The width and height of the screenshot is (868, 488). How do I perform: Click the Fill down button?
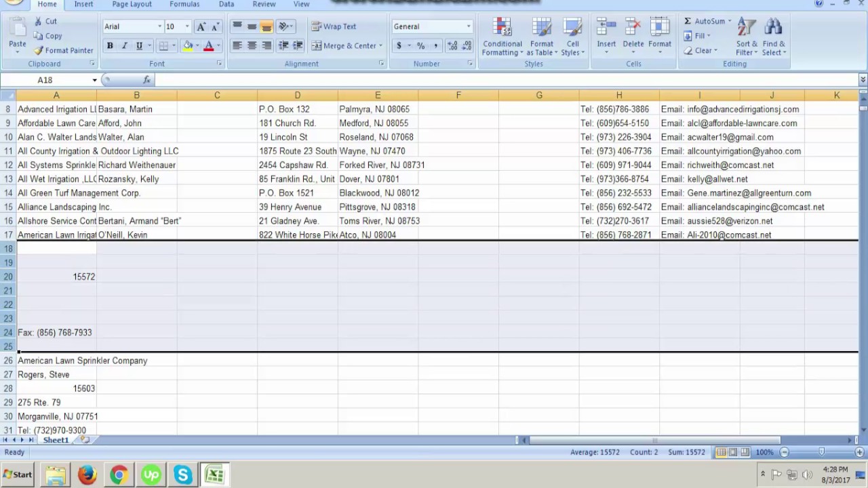point(695,36)
